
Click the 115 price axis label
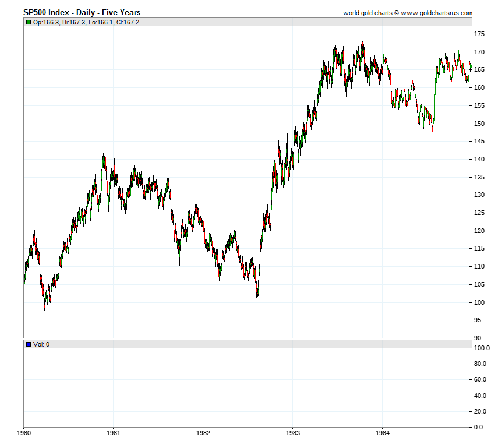click(479, 249)
